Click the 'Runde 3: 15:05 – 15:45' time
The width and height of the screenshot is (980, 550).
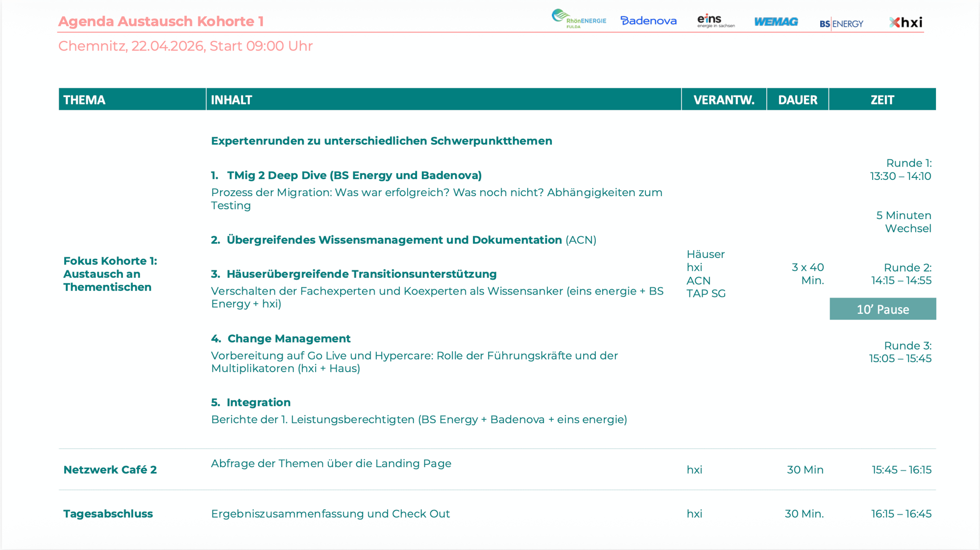pos(901,352)
